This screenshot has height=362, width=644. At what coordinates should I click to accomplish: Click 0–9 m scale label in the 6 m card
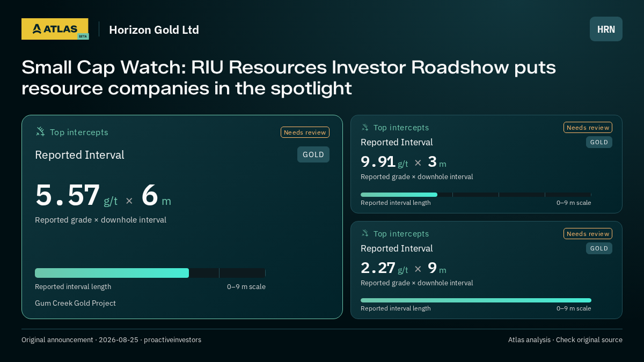pyautogui.click(x=246, y=287)
